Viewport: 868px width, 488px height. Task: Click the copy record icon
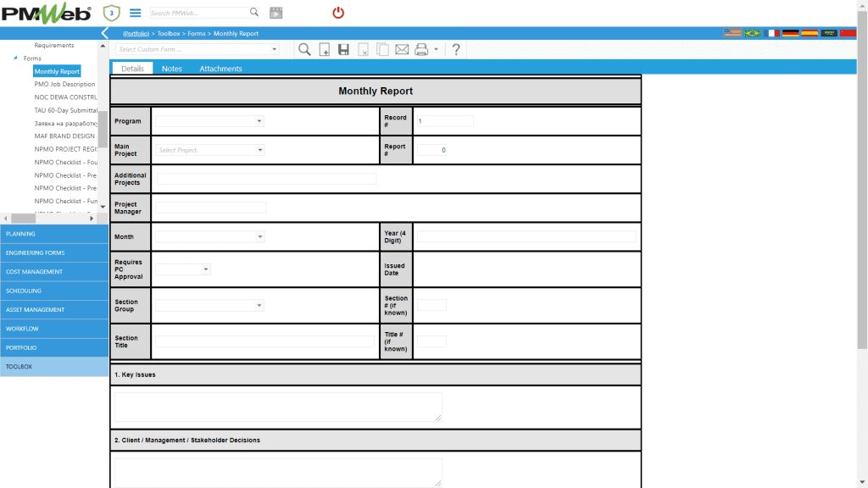coord(382,49)
